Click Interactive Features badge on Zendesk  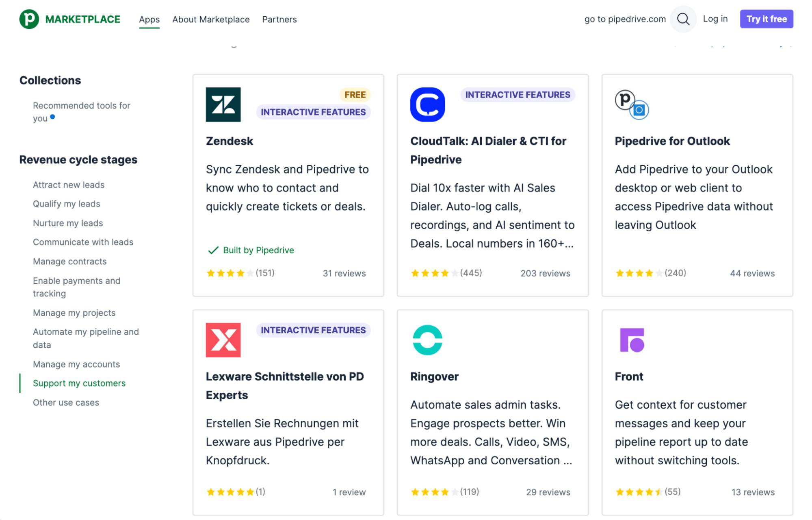point(313,112)
